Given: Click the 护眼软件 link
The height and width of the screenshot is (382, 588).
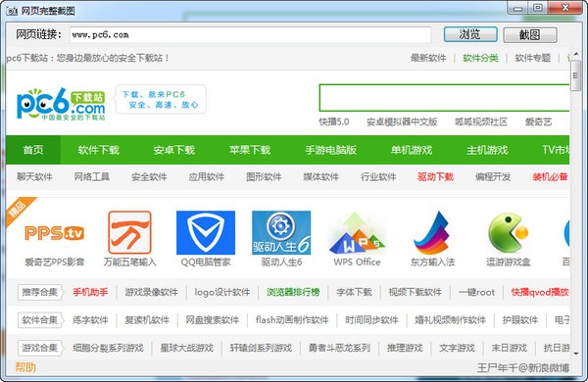Looking at the screenshot, I should click(x=520, y=320).
